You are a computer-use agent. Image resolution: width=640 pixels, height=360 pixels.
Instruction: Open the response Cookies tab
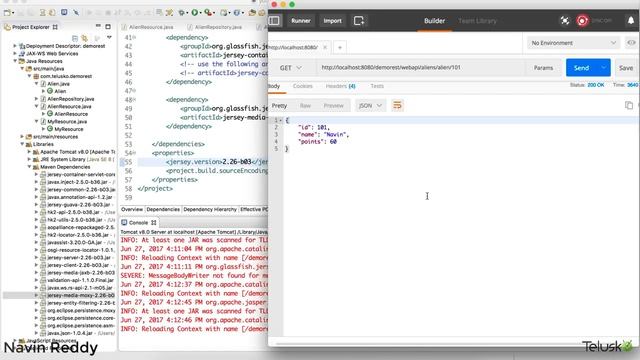coord(302,86)
